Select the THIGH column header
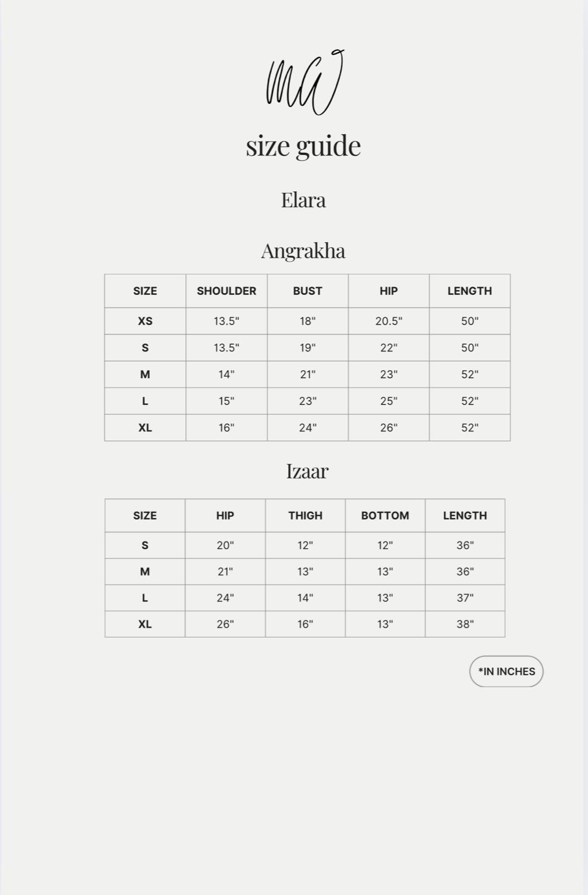 point(305,516)
